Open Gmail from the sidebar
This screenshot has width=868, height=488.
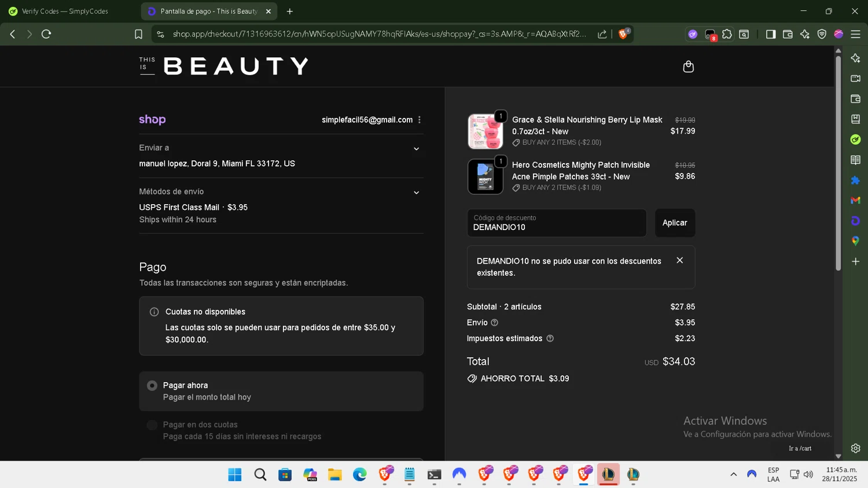pyautogui.click(x=856, y=200)
